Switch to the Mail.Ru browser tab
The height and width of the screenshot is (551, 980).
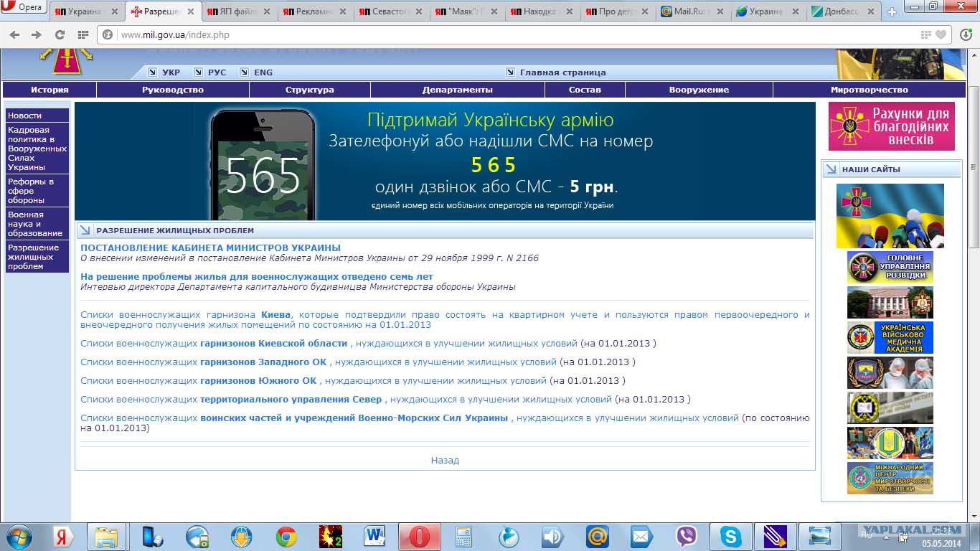pos(691,12)
